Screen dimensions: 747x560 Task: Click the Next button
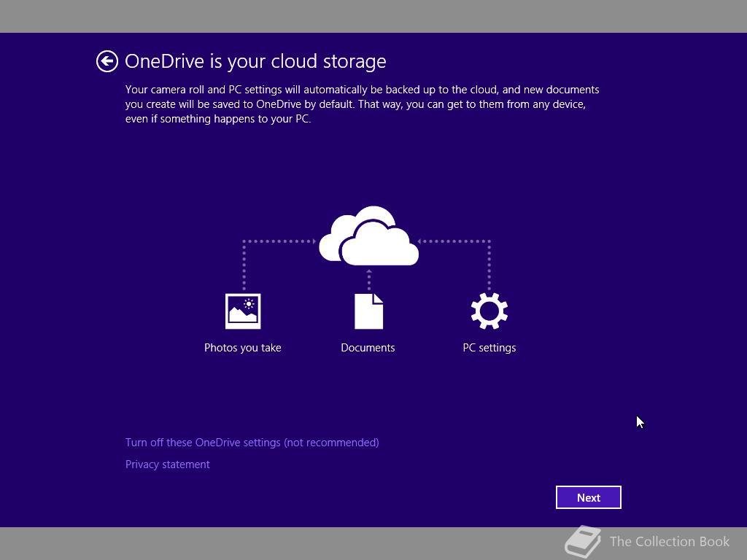pyautogui.click(x=589, y=497)
